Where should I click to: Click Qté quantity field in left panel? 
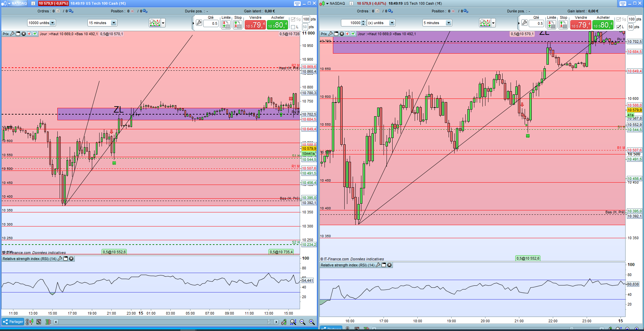pos(211,23)
